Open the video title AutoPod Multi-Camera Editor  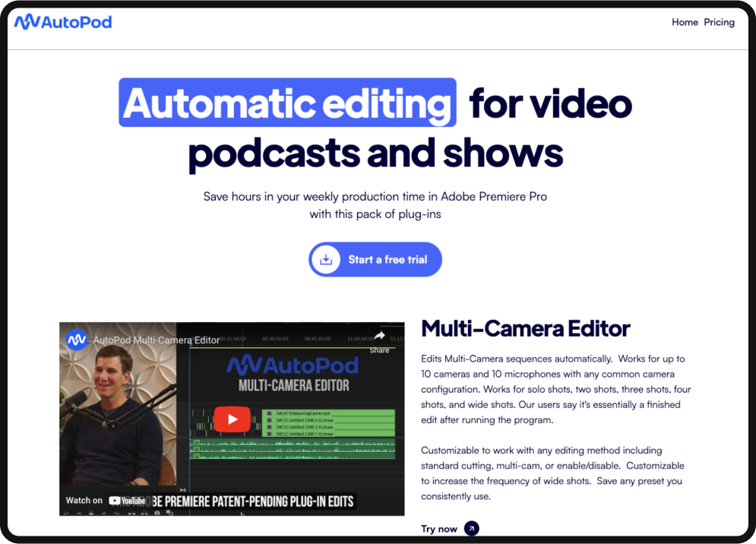[157, 340]
